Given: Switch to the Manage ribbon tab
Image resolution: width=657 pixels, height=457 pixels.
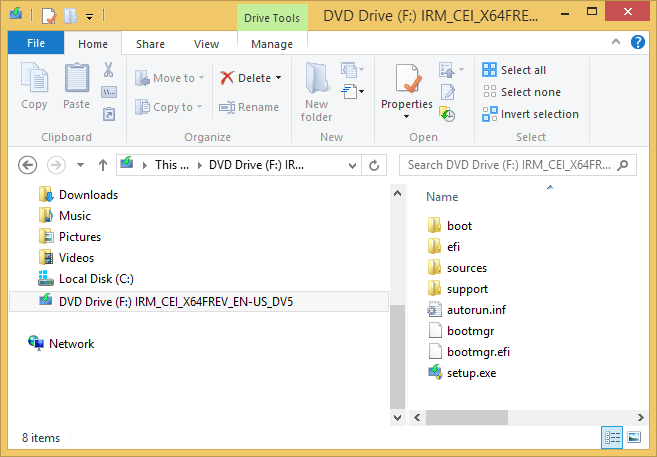Looking at the screenshot, I should coord(272,44).
